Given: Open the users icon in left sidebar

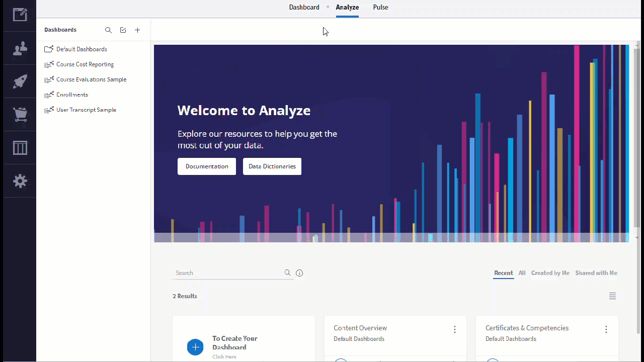Looking at the screenshot, I should [x=20, y=49].
